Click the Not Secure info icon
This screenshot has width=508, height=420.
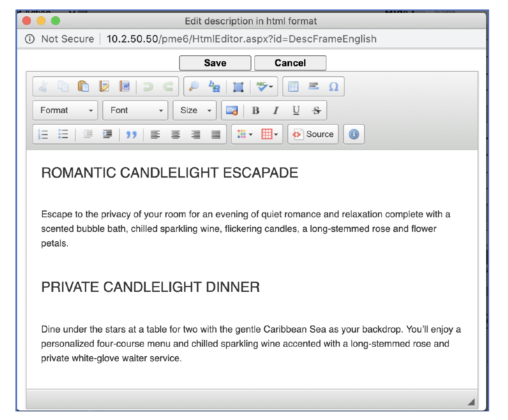30,39
